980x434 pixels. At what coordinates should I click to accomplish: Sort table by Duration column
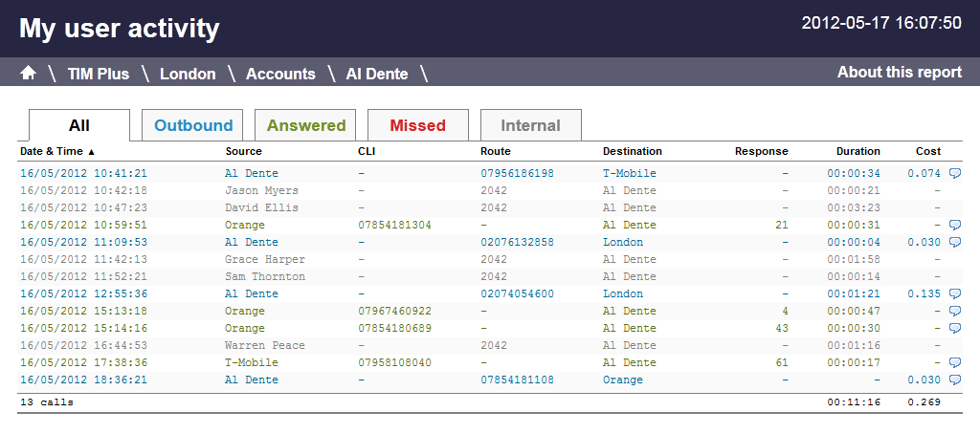click(x=857, y=151)
